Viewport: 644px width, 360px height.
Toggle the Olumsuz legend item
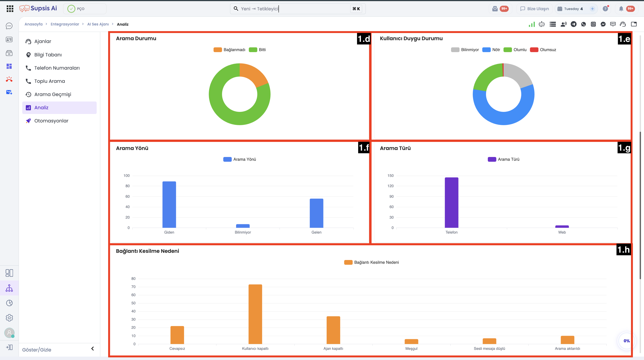point(543,50)
